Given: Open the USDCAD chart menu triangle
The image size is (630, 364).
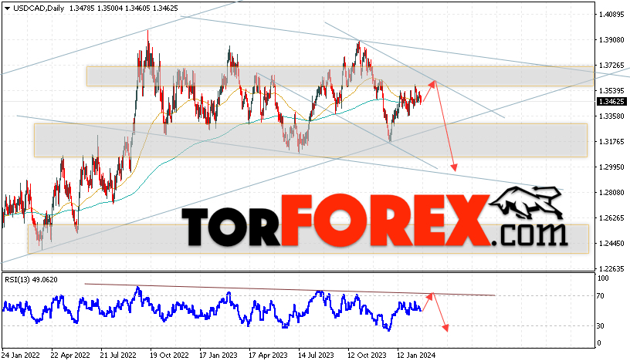Looking at the screenshot, I should click(7, 8).
